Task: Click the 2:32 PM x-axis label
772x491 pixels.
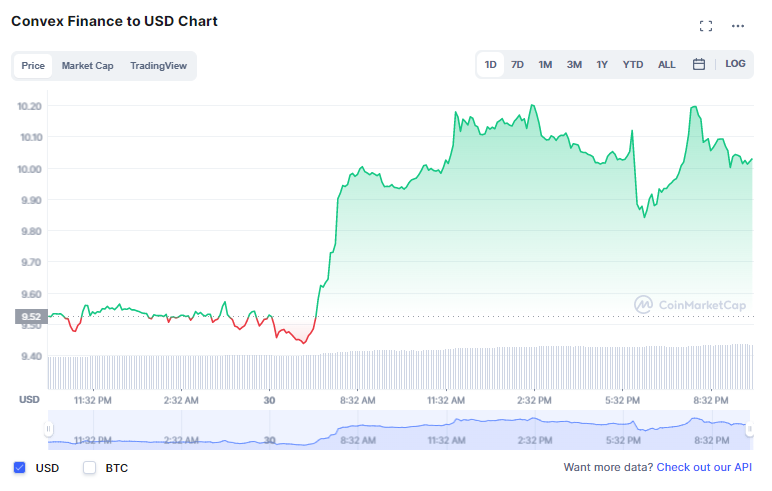Action: [534, 400]
